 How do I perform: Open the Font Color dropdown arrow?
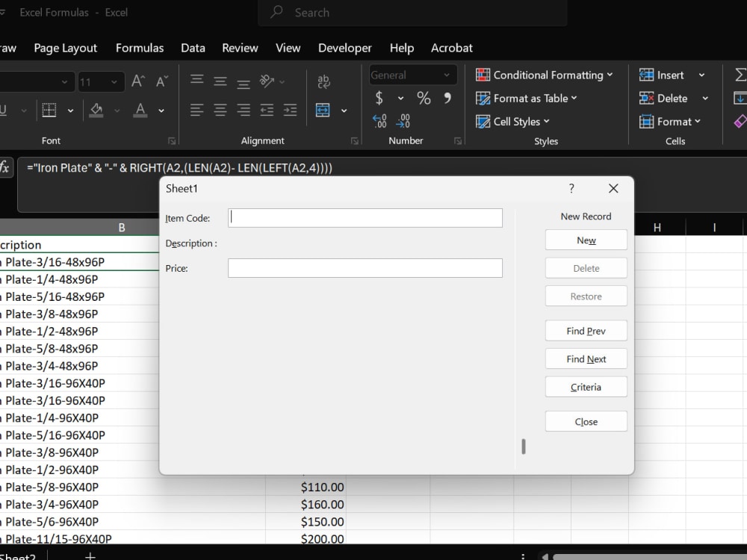[x=161, y=111]
